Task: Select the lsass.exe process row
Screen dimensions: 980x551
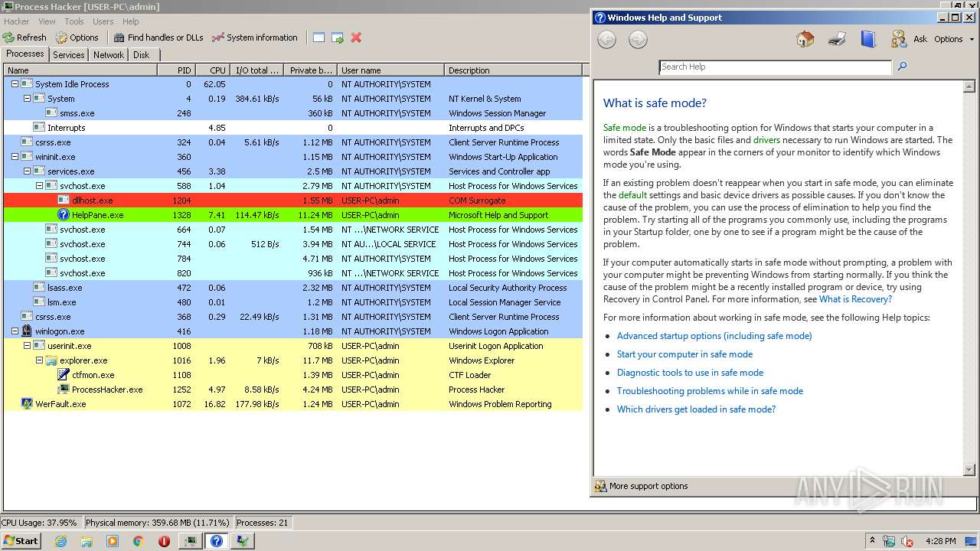Action: 293,288
